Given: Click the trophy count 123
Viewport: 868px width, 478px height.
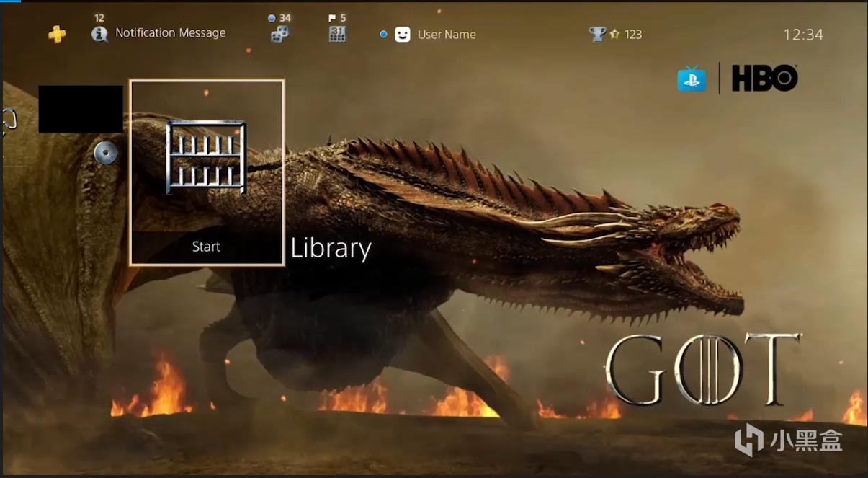Looking at the screenshot, I should (633, 35).
